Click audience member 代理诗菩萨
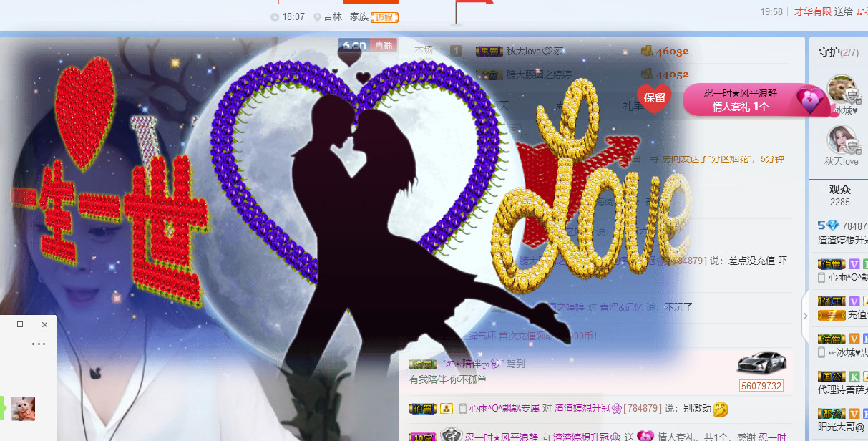The height and width of the screenshot is (441, 868). point(842,390)
